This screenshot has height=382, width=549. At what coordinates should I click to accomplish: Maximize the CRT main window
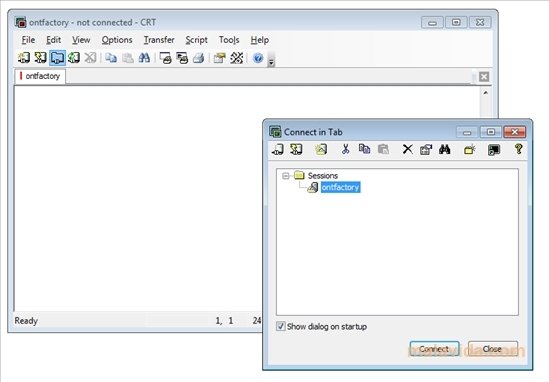[x=456, y=22]
